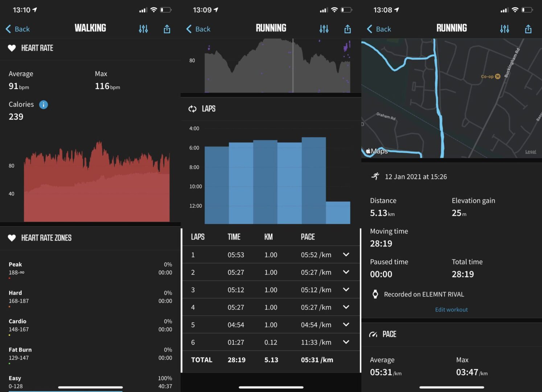Tap the Calories info icon

pyautogui.click(x=43, y=105)
